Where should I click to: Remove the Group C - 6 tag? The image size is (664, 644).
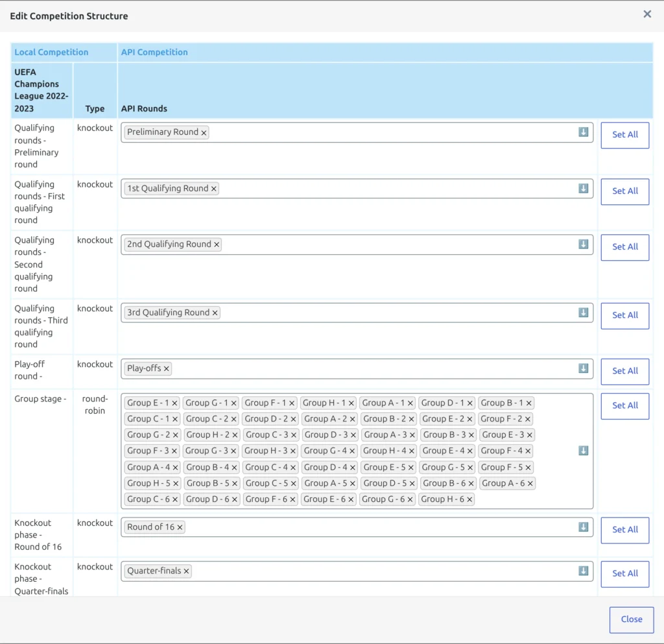175,499
